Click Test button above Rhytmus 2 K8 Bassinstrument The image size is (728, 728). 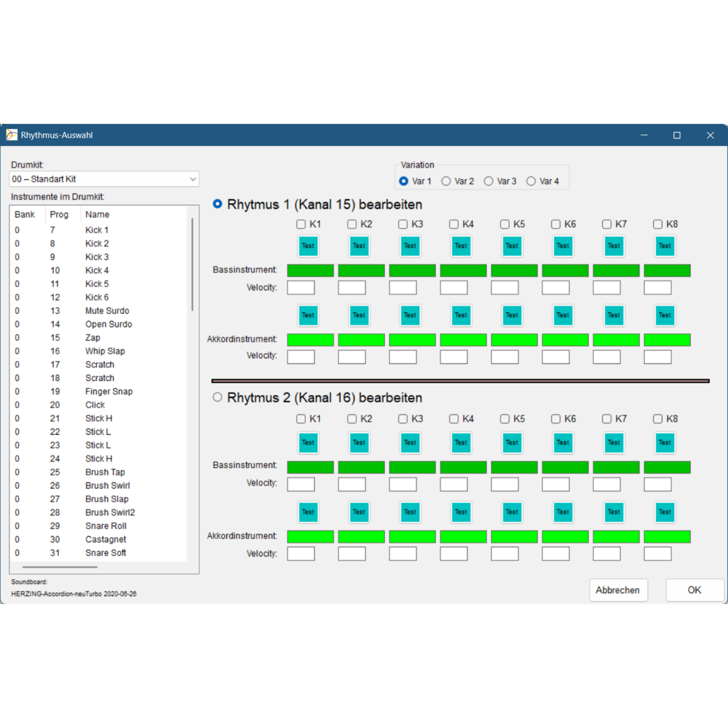click(665, 443)
